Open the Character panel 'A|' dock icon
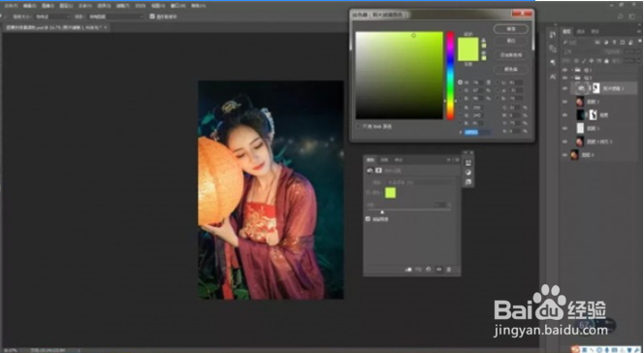The width and height of the screenshot is (644, 353). tap(553, 77)
